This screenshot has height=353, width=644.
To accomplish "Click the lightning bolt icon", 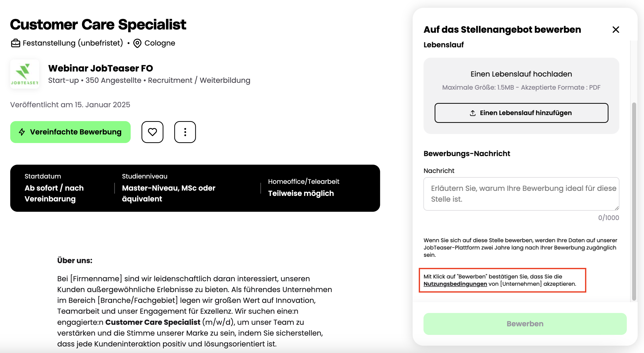I will click(x=22, y=132).
